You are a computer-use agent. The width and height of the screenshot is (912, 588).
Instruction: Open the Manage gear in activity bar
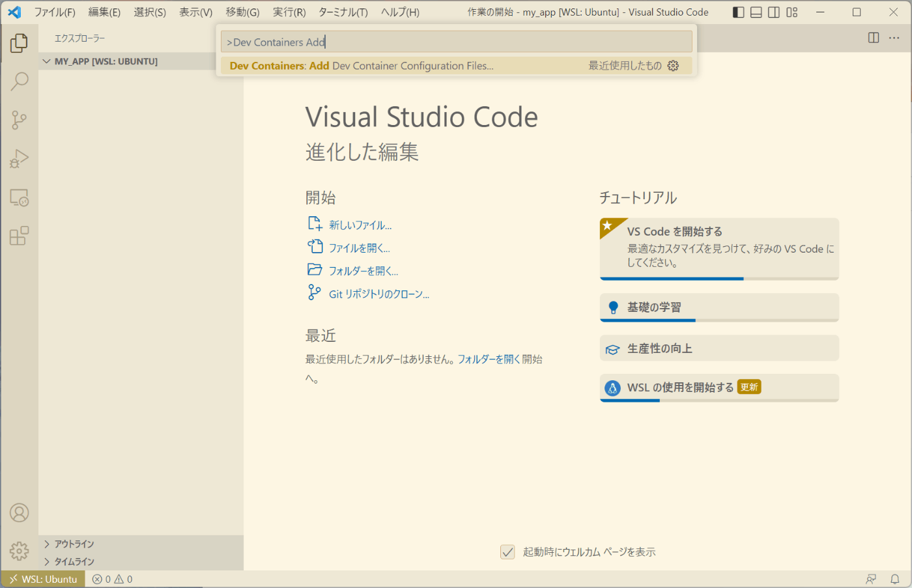pyautogui.click(x=19, y=551)
